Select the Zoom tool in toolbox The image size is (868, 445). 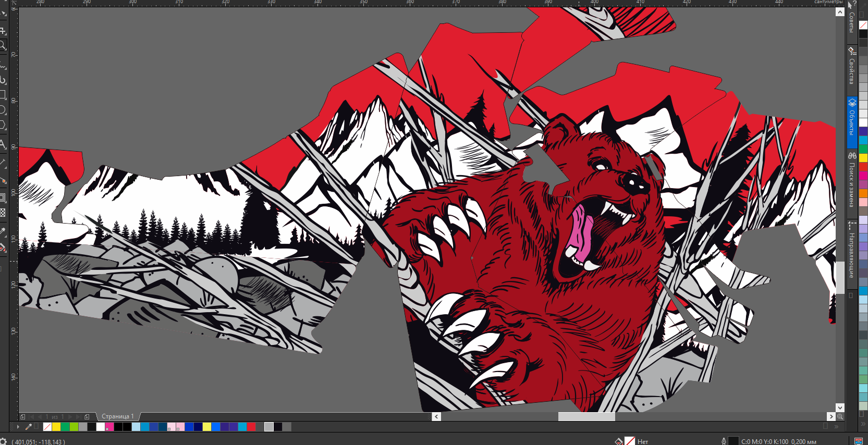[x=3, y=46]
